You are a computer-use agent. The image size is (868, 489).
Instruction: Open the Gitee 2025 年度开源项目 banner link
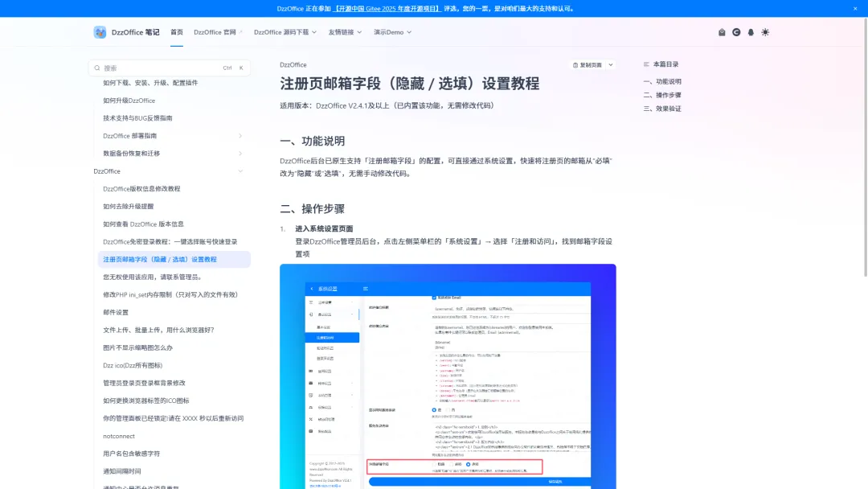(387, 8)
